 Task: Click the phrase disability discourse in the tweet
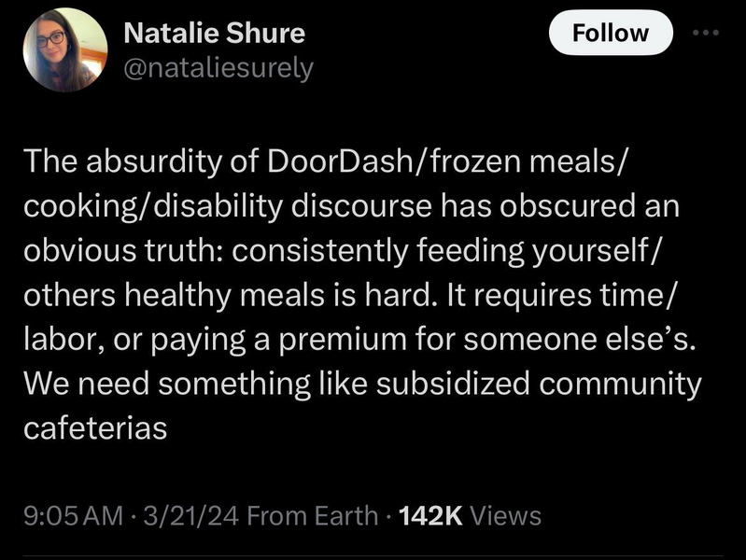pos(292,206)
